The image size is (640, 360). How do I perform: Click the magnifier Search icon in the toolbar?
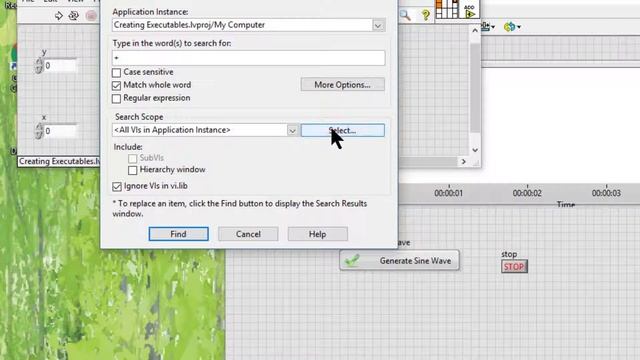pyautogui.click(x=405, y=15)
